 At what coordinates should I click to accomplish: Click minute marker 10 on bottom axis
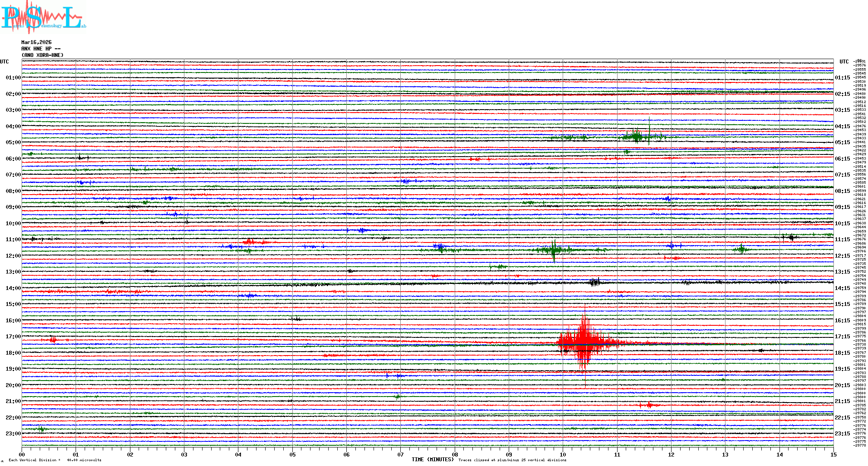coord(563,454)
